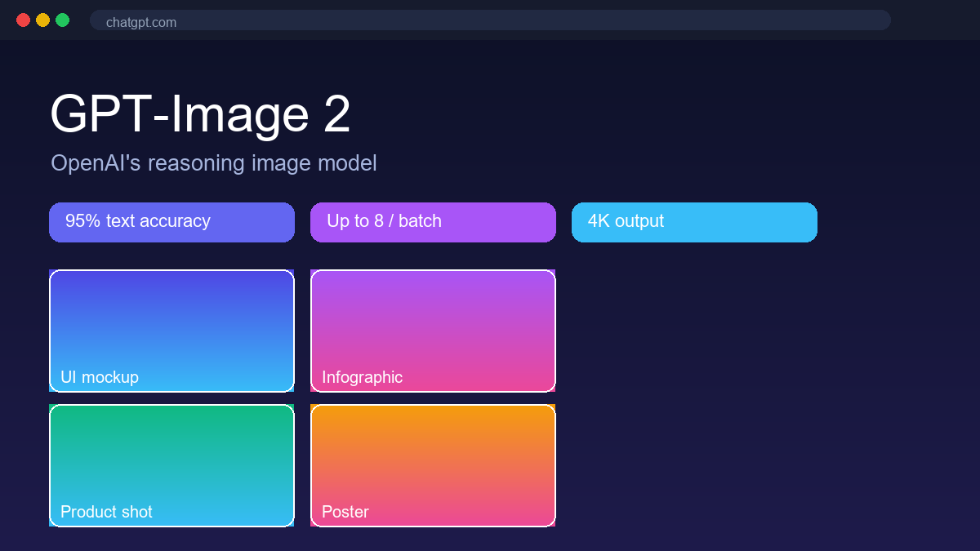Click the Up to 8 / batch pill
980x551 pixels.
433,222
